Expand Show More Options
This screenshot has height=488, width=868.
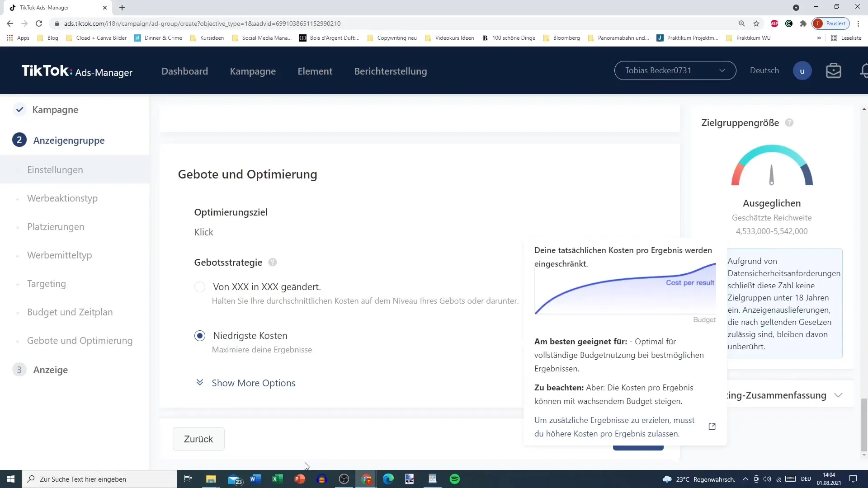point(245,383)
